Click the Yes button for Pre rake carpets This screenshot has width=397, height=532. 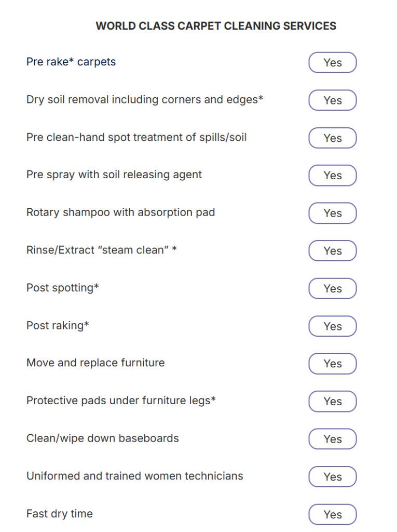332,62
